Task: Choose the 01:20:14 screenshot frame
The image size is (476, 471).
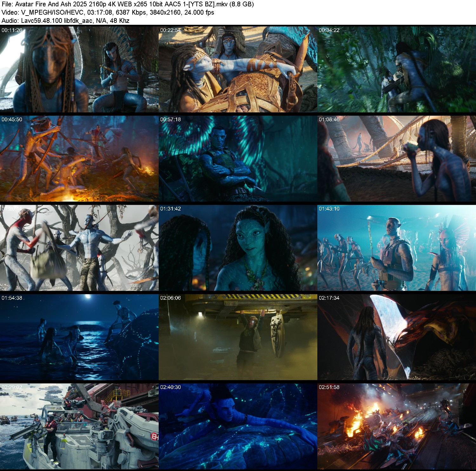Action: (x=79, y=248)
